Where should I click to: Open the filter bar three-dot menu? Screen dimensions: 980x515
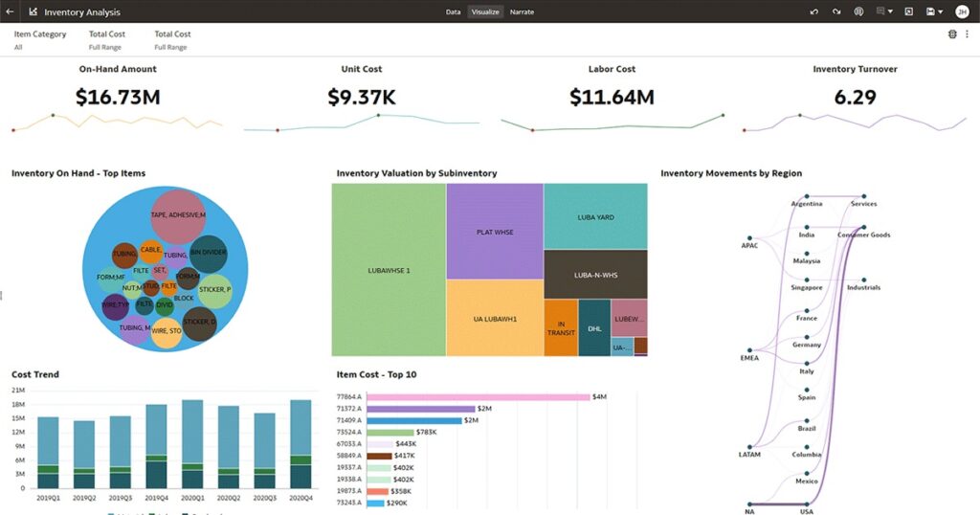point(967,34)
